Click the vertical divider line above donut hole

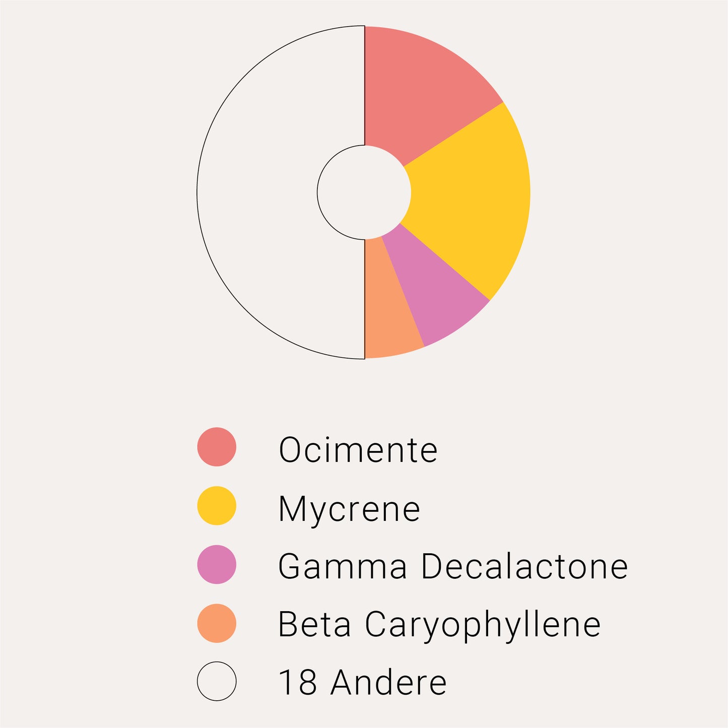(364, 86)
